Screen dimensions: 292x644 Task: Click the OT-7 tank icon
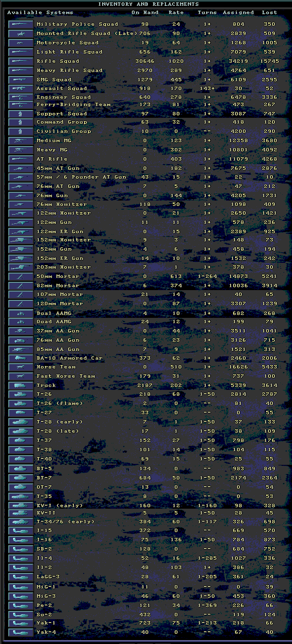point(21,487)
